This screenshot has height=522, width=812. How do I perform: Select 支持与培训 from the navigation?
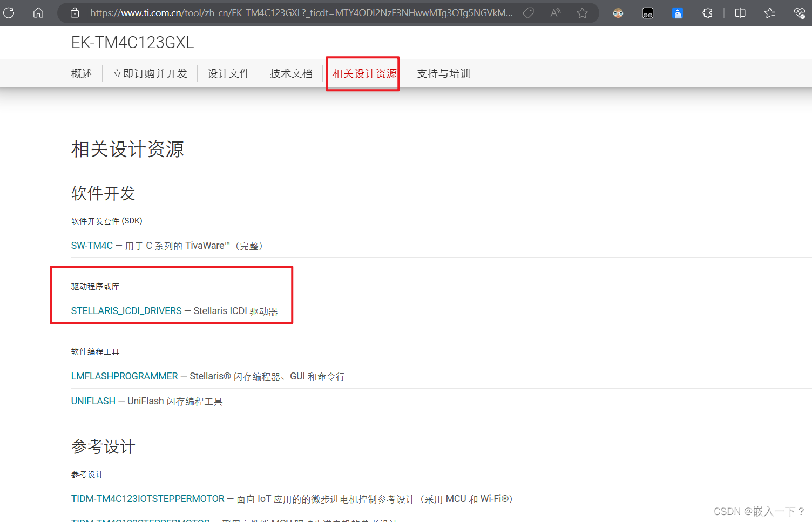pyautogui.click(x=443, y=73)
